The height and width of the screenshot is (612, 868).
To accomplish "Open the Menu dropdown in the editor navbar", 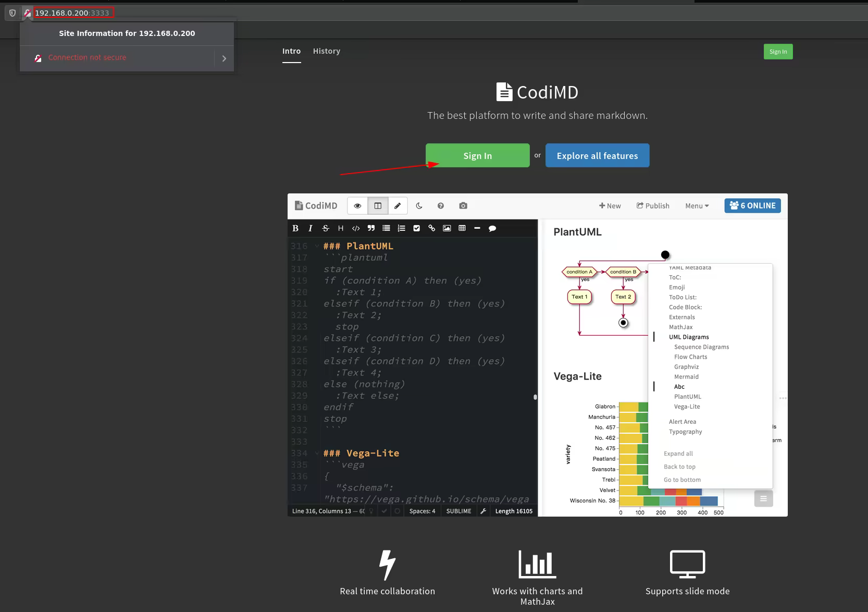I will pos(697,206).
